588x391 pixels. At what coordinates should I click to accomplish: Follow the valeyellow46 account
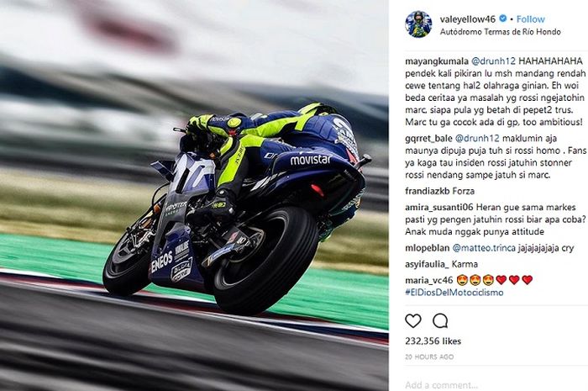point(530,19)
